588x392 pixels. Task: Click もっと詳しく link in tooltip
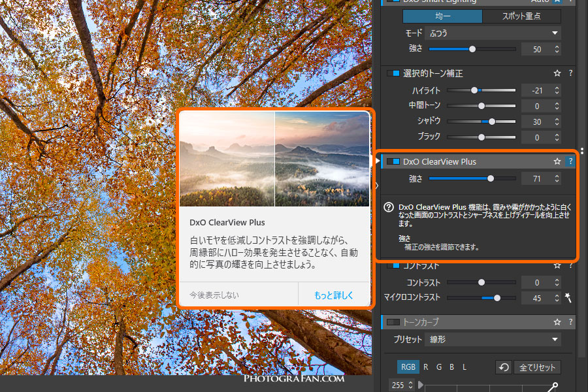pos(334,295)
